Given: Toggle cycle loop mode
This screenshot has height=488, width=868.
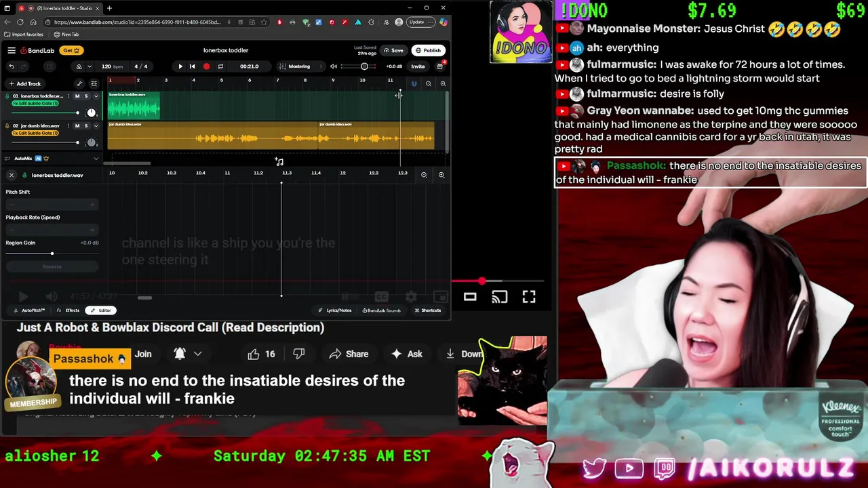Looking at the screenshot, I should (220, 66).
